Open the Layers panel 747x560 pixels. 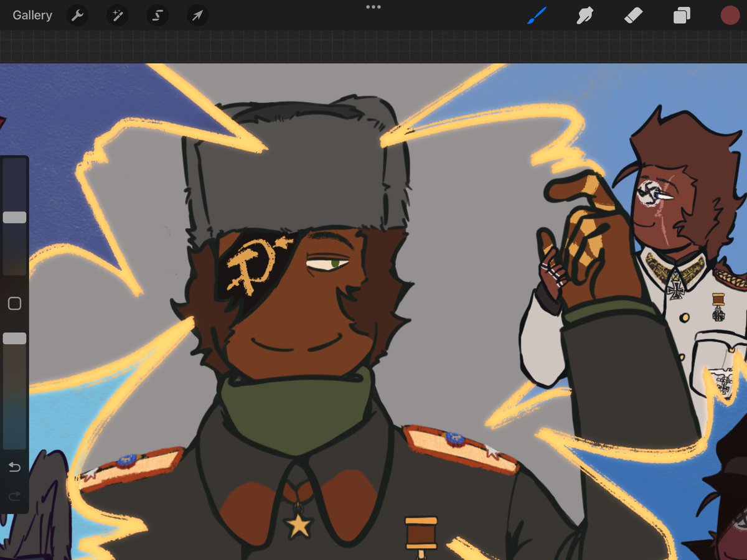pyautogui.click(x=682, y=15)
